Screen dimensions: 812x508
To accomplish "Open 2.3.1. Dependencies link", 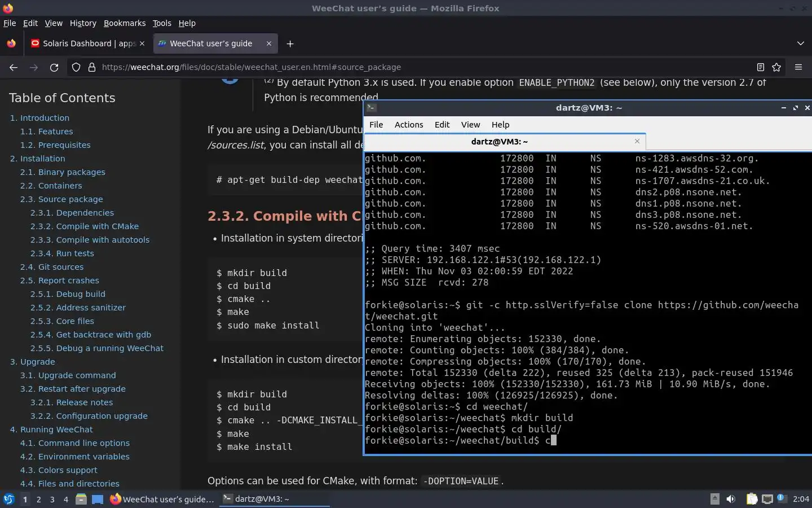I will (x=72, y=213).
